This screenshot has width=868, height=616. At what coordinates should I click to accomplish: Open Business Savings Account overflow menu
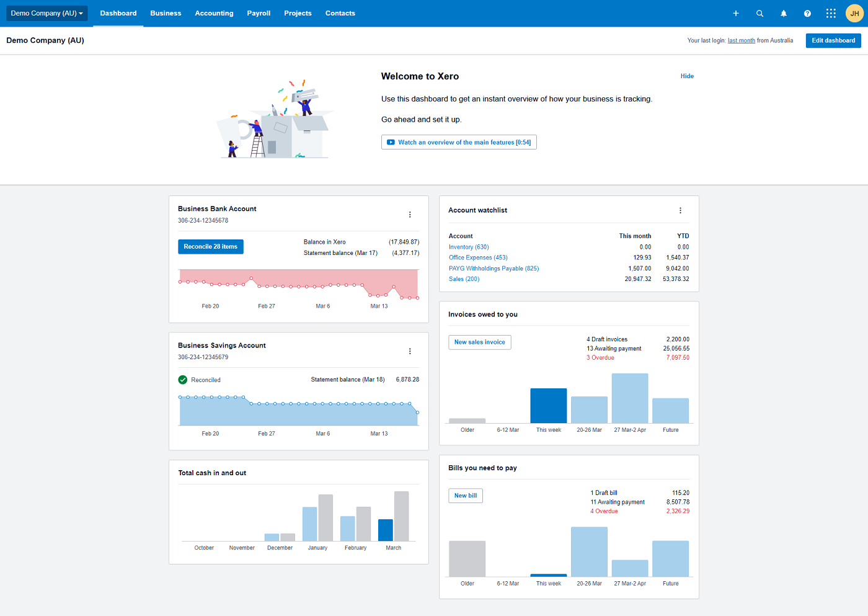coord(410,350)
